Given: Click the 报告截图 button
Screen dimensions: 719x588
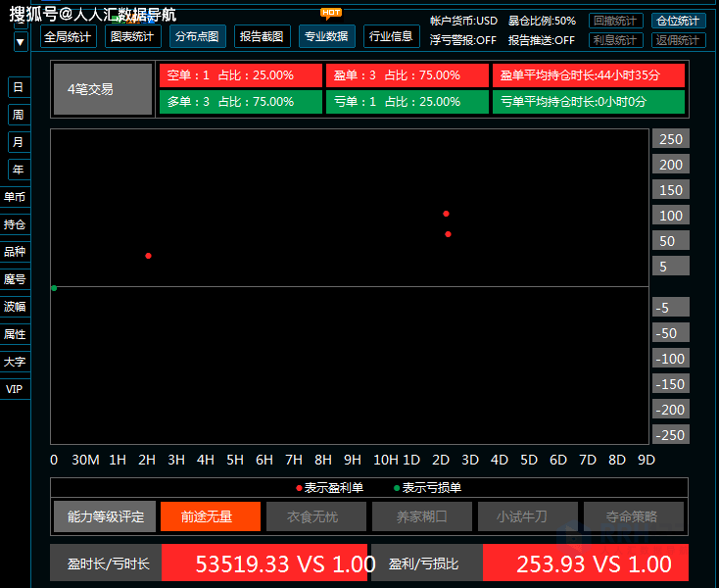Looking at the screenshot, I should click(x=263, y=37).
